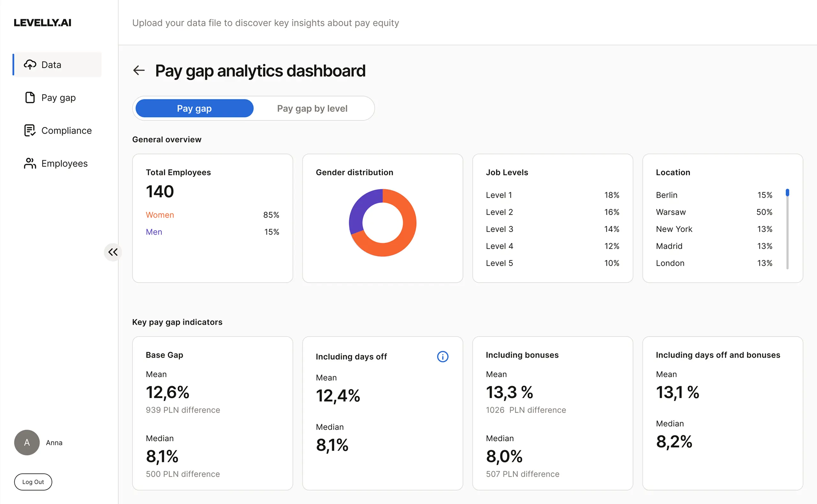Viewport: 817px width, 504px height.
Task: Click the Base Gap mean 12,6% value
Action: [x=168, y=392]
